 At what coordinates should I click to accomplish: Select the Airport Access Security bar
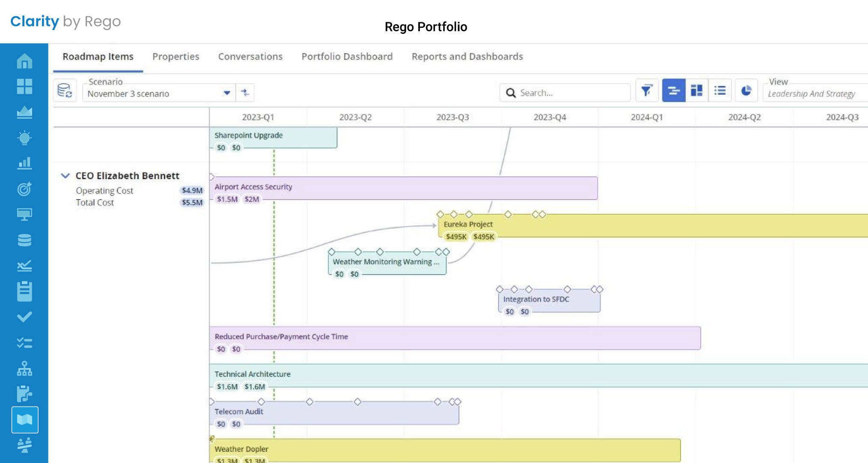404,188
